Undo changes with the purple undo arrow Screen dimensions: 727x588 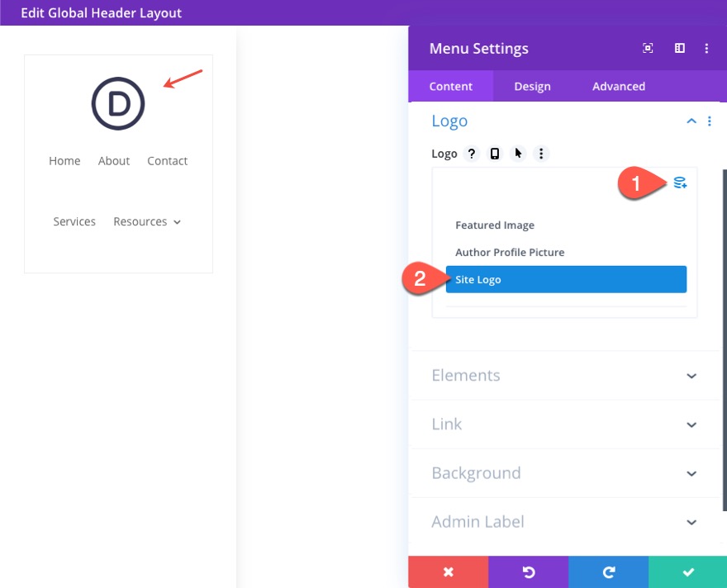coord(528,571)
